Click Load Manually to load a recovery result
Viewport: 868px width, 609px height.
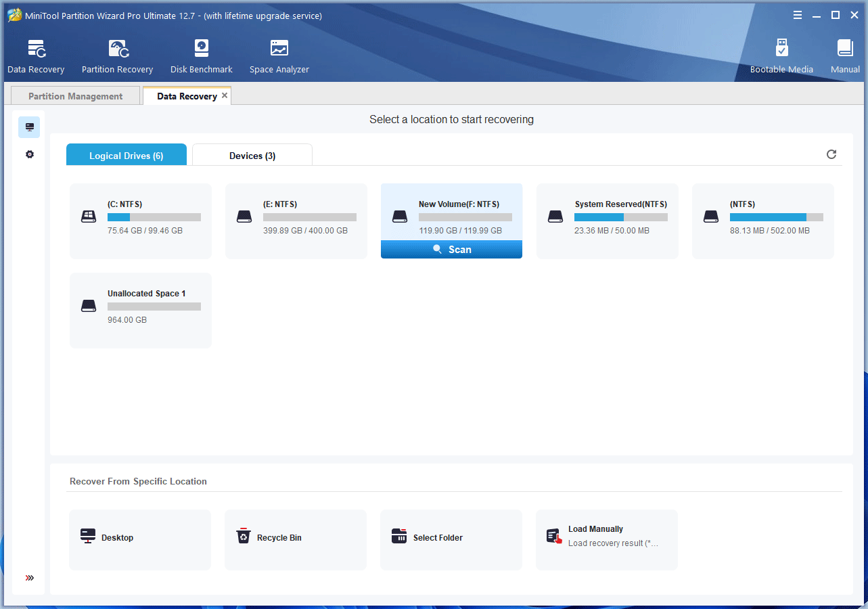pyautogui.click(x=607, y=540)
